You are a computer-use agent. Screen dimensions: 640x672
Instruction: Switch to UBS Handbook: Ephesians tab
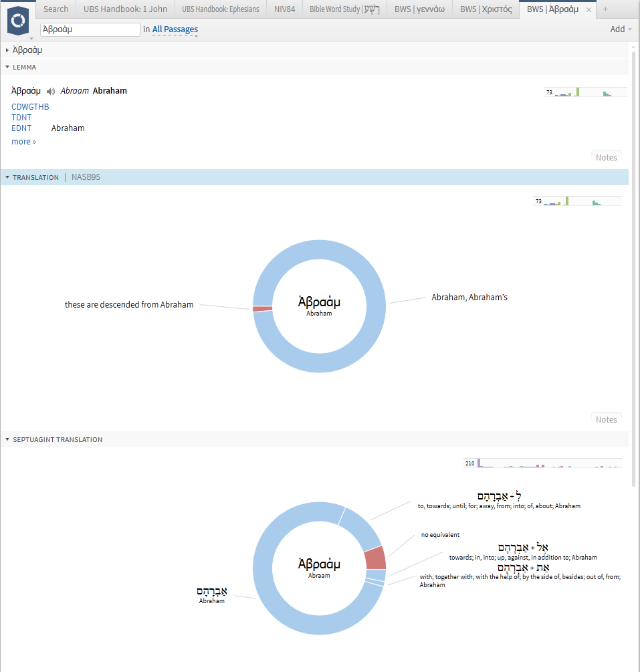(x=220, y=9)
